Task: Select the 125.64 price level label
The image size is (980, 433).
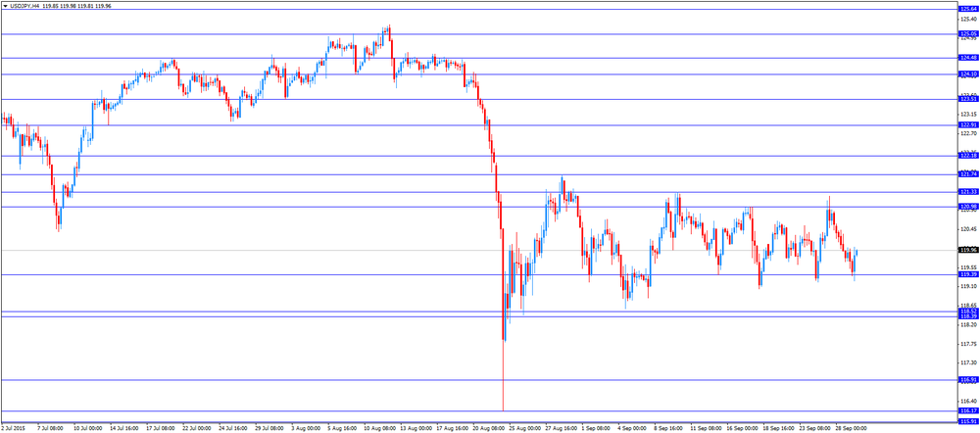Action: (x=968, y=9)
